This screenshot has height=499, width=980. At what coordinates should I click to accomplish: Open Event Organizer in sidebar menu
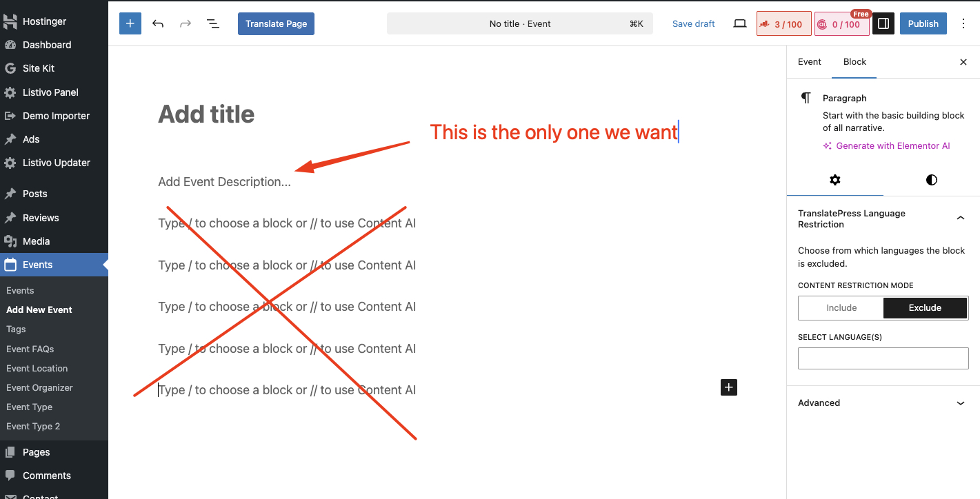click(x=39, y=387)
